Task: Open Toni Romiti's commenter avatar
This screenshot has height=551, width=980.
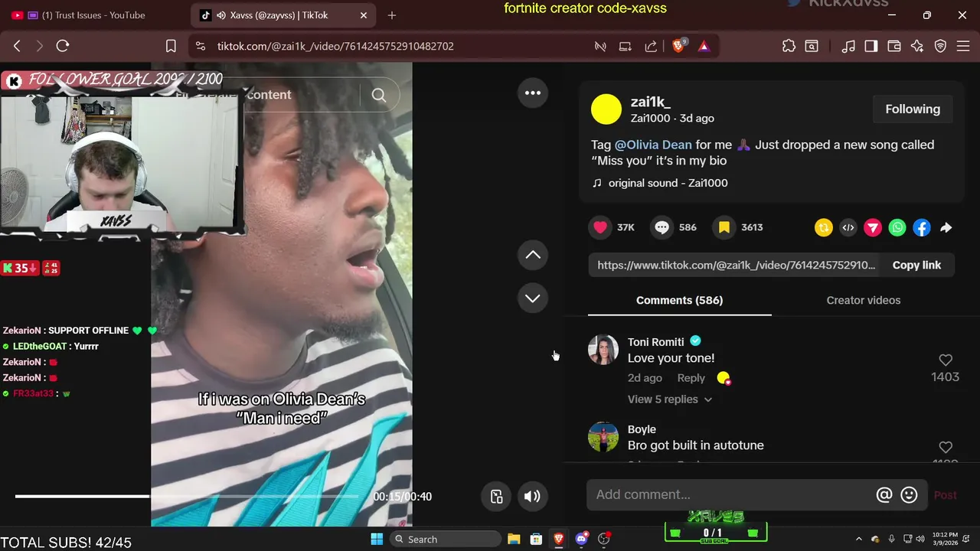Action: pos(603,349)
